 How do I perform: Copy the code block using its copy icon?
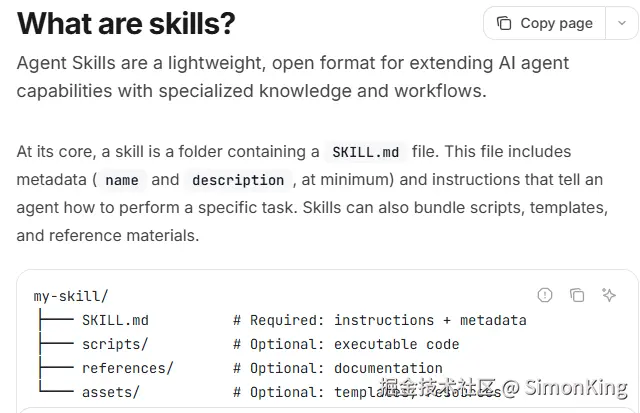tap(577, 295)
